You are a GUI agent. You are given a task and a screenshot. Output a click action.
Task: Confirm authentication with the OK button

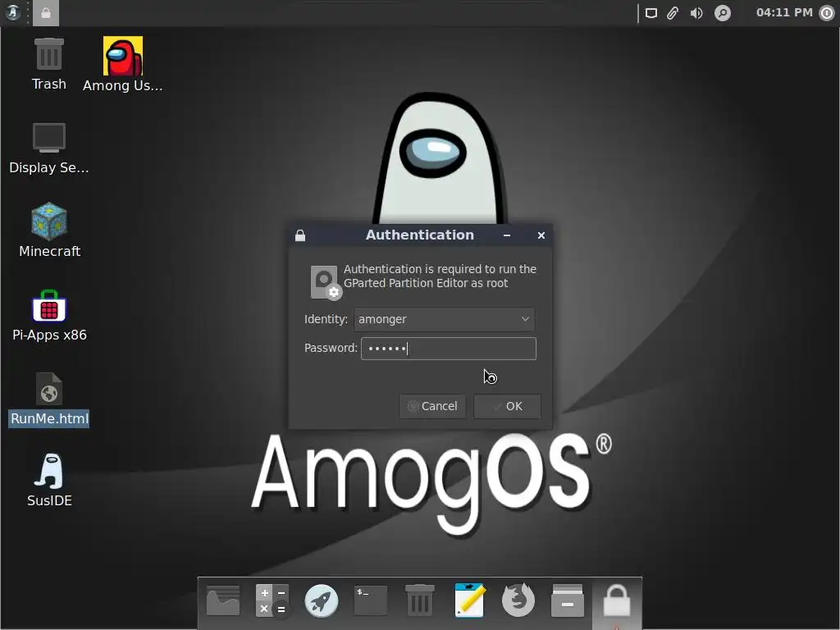coord(507,406)
